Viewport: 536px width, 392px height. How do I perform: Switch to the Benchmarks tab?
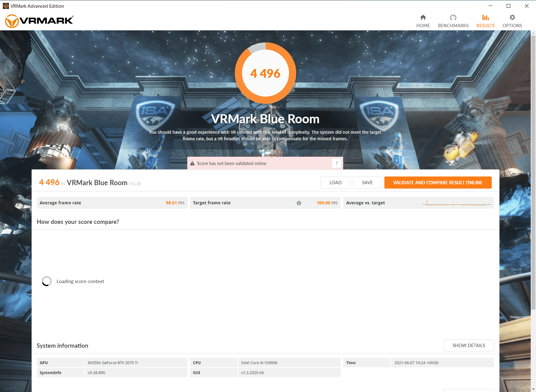pyautogui.click(x=453, y=21)
